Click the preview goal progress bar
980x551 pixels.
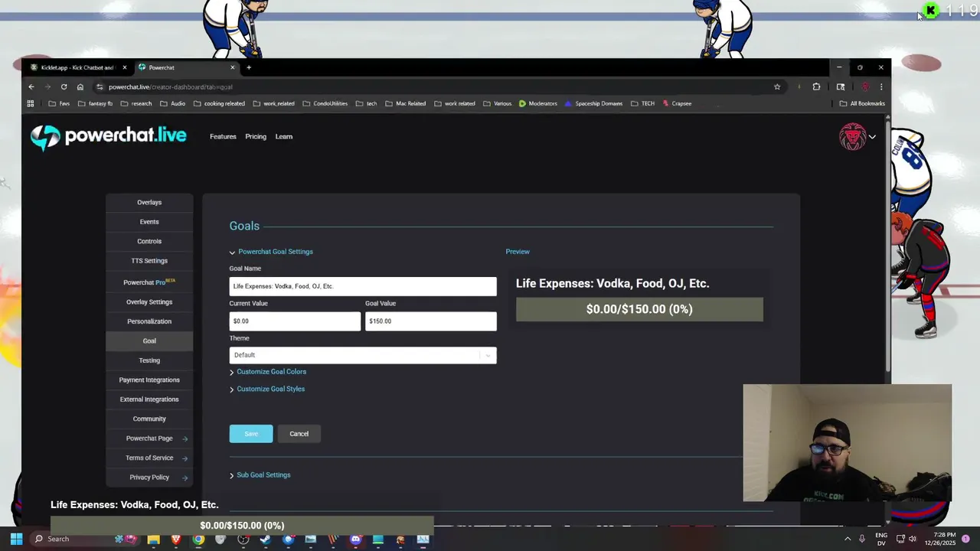tap(639, 309)
